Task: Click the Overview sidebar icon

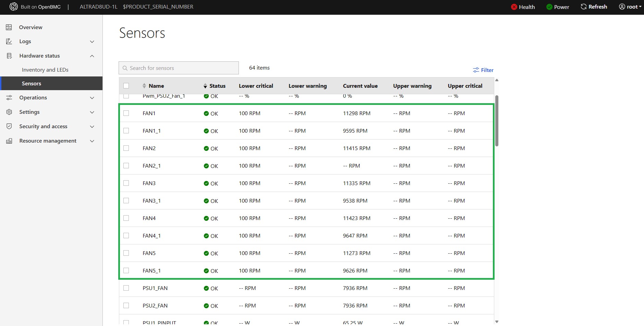Action: click(x=9, y=27)
